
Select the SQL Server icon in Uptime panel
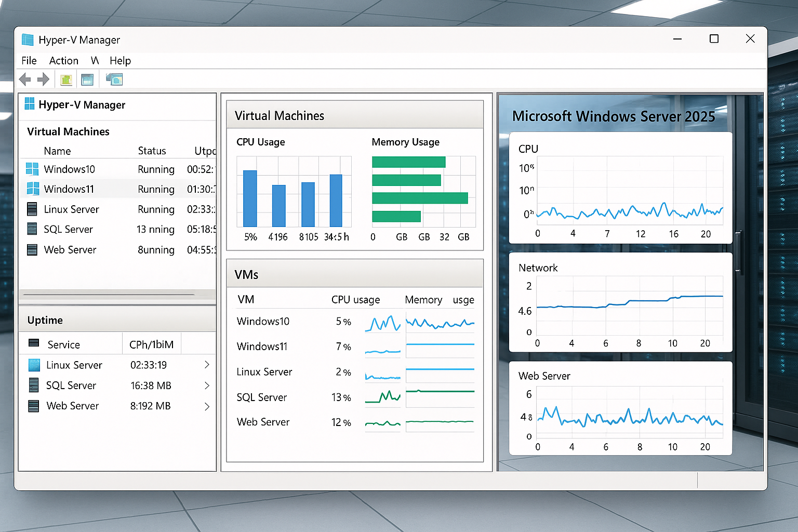point(34,385)
